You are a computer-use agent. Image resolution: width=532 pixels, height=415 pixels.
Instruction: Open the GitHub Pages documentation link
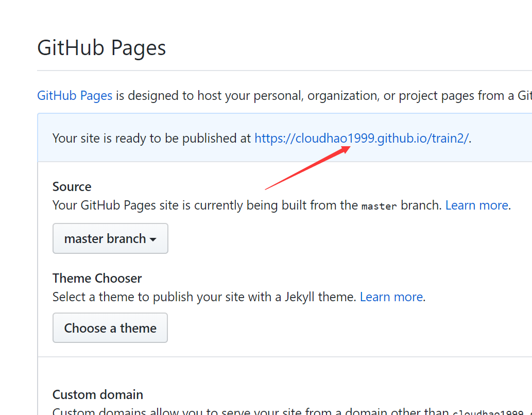coord(75,96)
